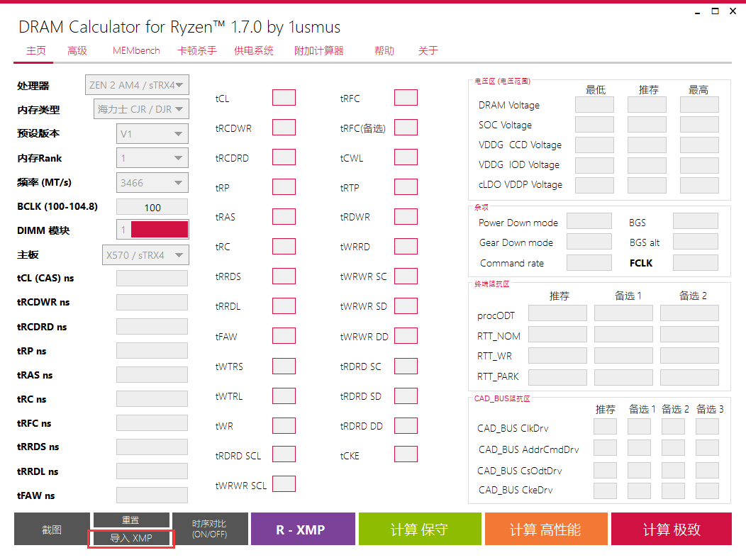Viewport: 746px width, 560px height.
Task: Click the tWRWR SD timing box
Action: [x=406, y=306]
